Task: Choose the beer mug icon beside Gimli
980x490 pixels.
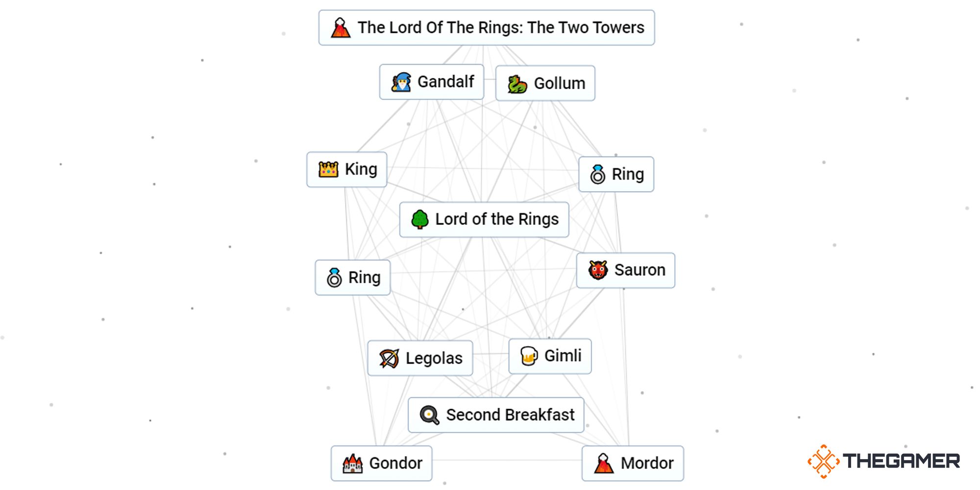Action: [529, 356]
